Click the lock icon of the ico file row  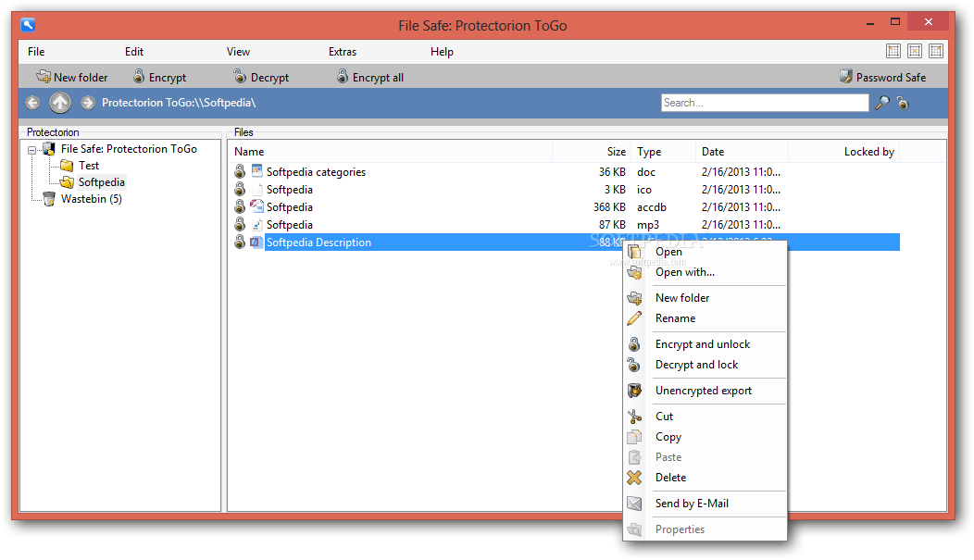[240, 189]
